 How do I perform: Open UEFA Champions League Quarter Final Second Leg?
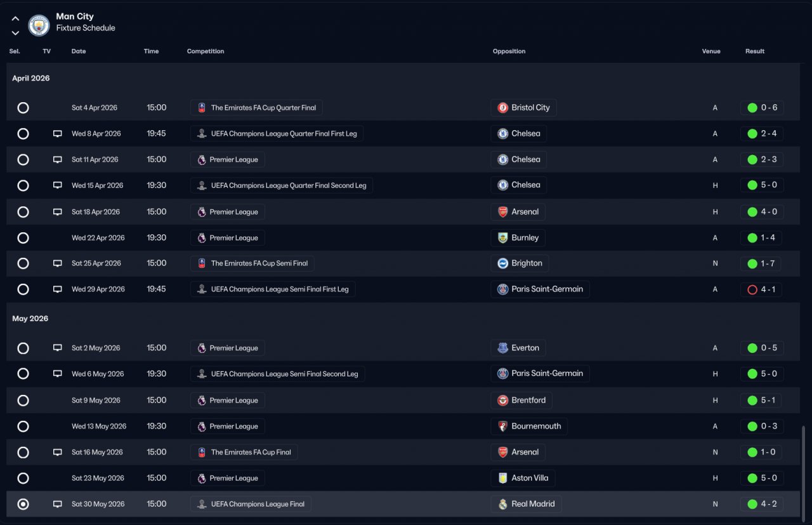(282, 185)
